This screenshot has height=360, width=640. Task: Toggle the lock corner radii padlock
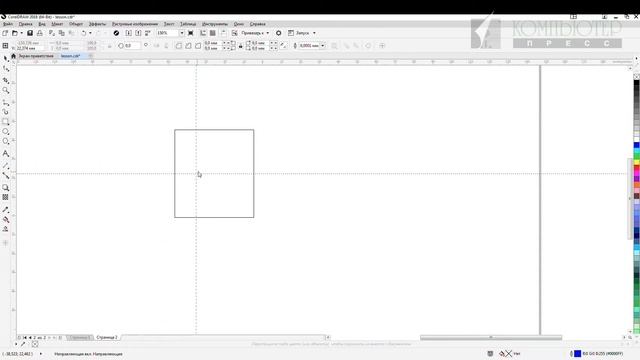[x=240, y=46]
